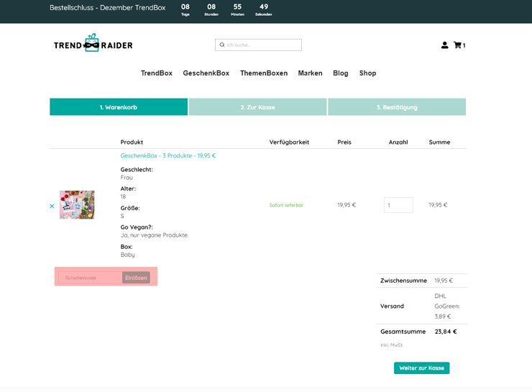Remove GeschenkBox item with the X icon
The image size is (532, 392).
[52, 206]
